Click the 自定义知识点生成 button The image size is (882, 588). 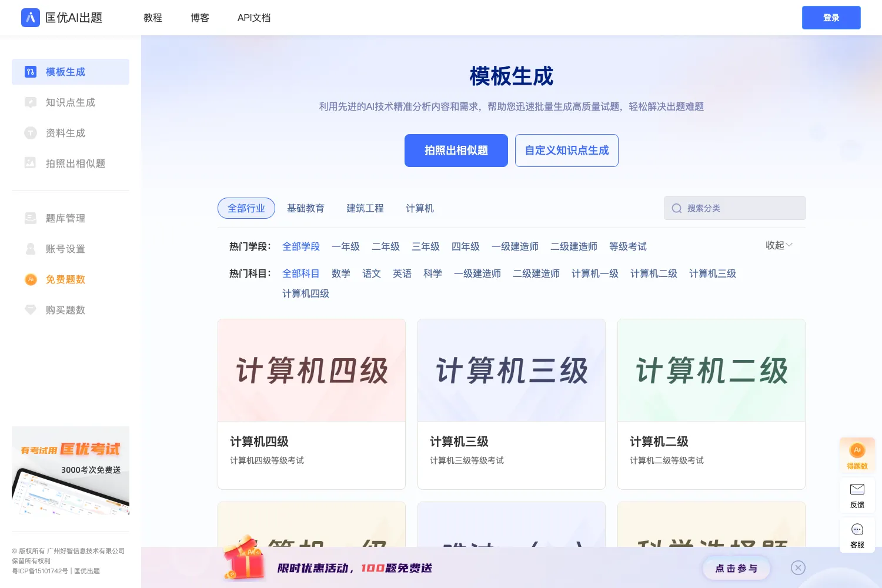pyautogui.click(x=567, y=151)
